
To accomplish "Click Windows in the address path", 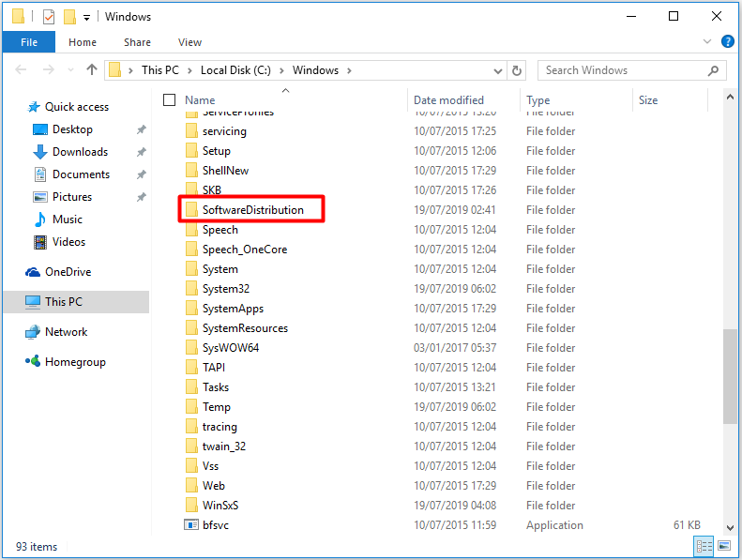I will [315, 70].
